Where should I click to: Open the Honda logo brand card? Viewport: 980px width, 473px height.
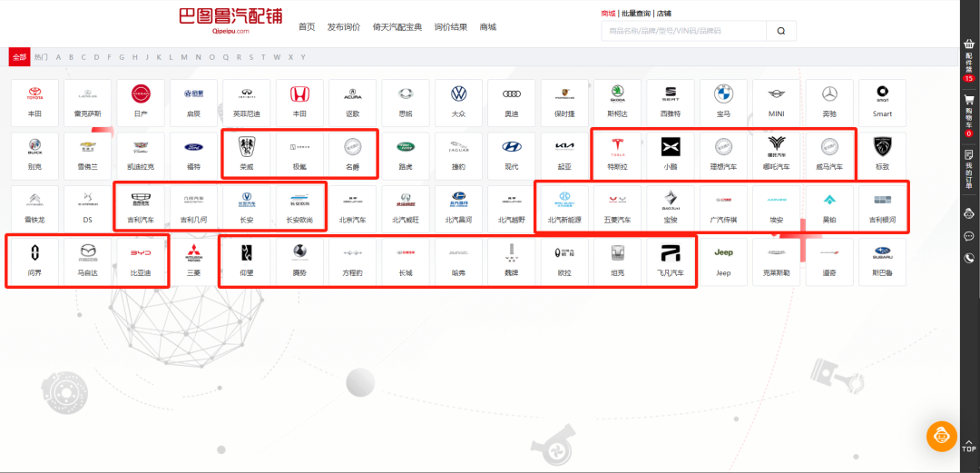pos(299,103)
